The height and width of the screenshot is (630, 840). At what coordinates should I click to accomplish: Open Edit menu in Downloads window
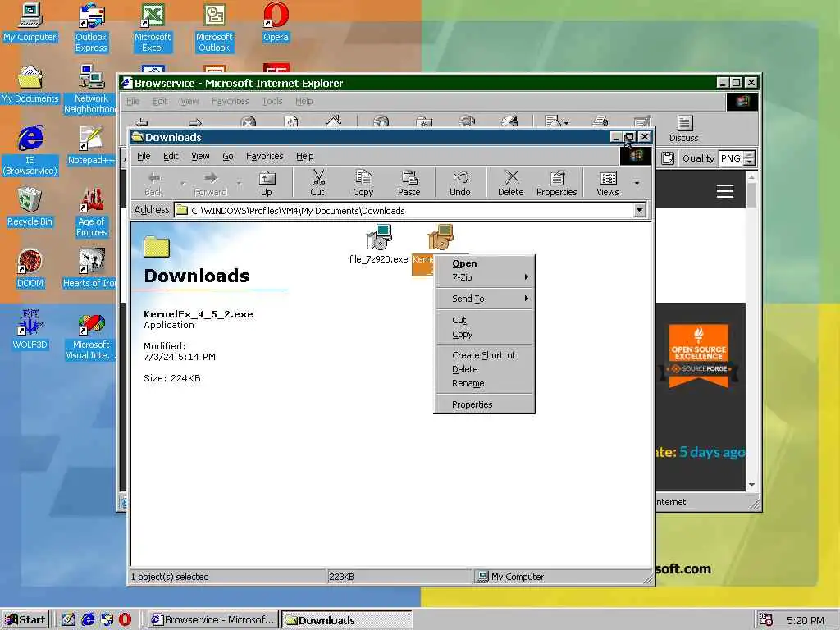171,156
